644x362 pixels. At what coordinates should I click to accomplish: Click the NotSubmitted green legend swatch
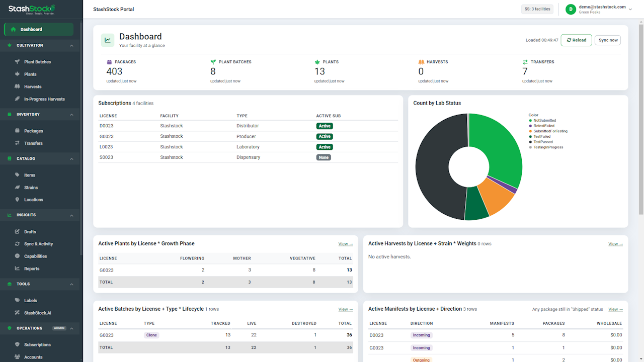click(x=530, y=121)
